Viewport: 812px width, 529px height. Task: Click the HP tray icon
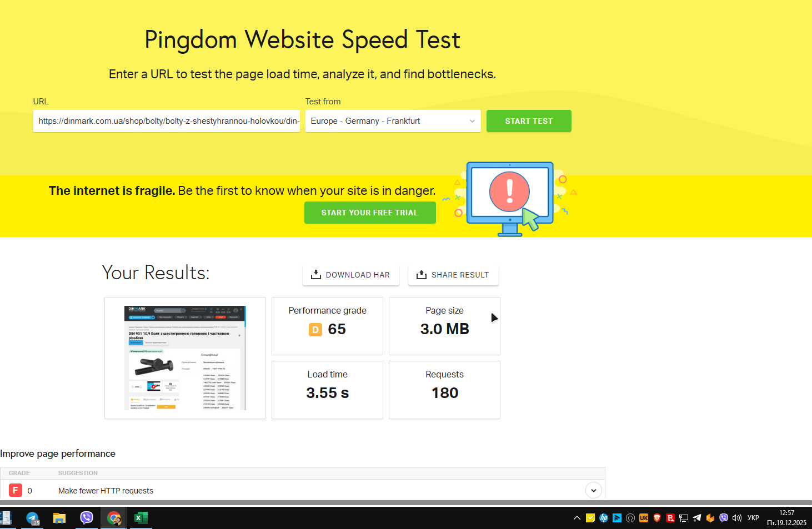pos(604,518)
